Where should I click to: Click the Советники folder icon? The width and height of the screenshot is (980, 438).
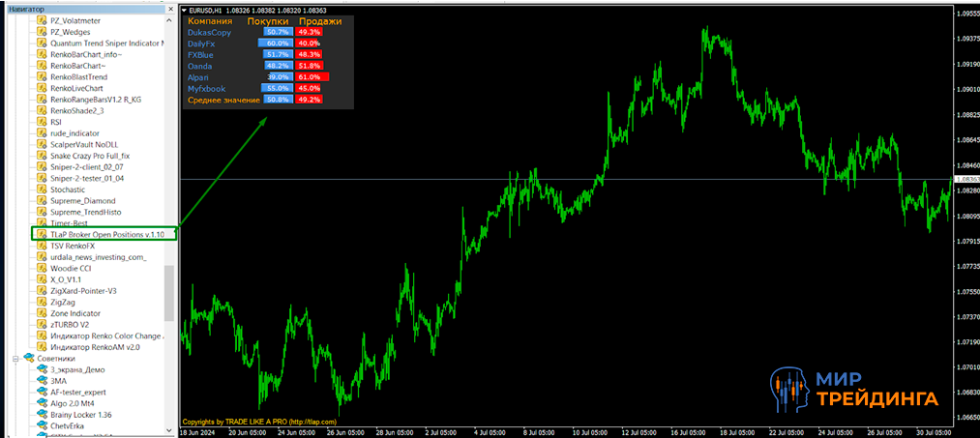click(28, 359)
